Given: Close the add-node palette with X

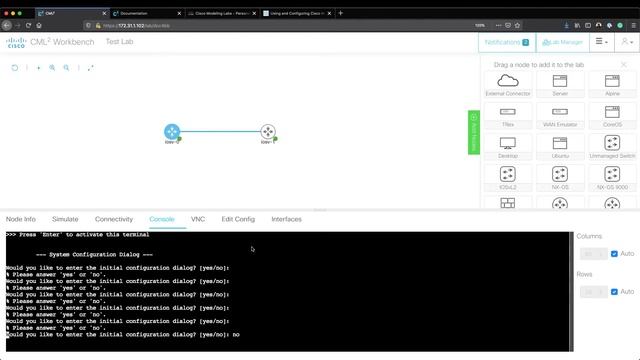Looking at the screenshot, I should point(624,64).
